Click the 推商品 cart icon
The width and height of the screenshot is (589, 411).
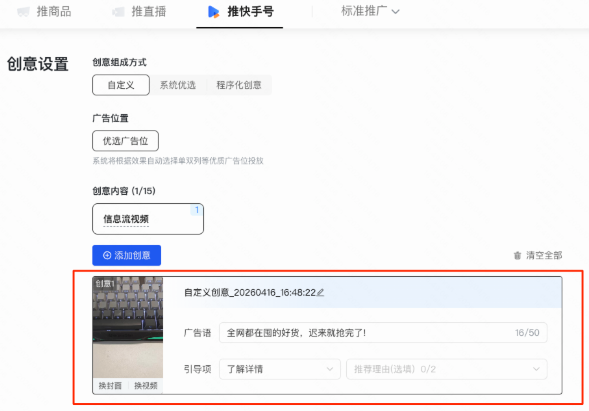[x=23, y=12]
